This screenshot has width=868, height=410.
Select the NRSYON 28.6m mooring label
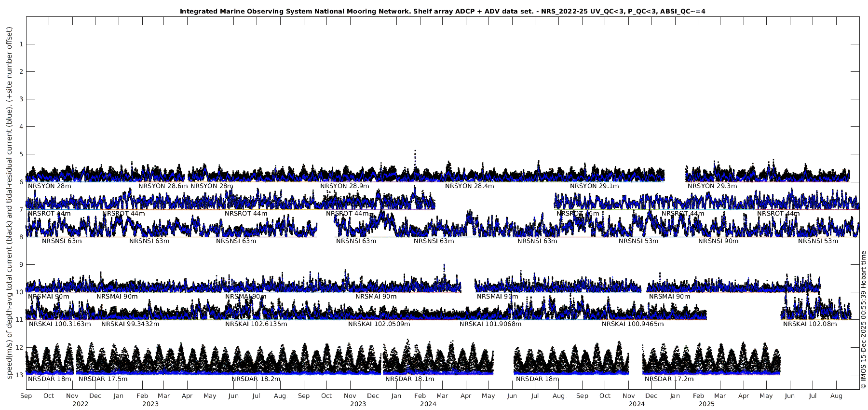(163, 186)
